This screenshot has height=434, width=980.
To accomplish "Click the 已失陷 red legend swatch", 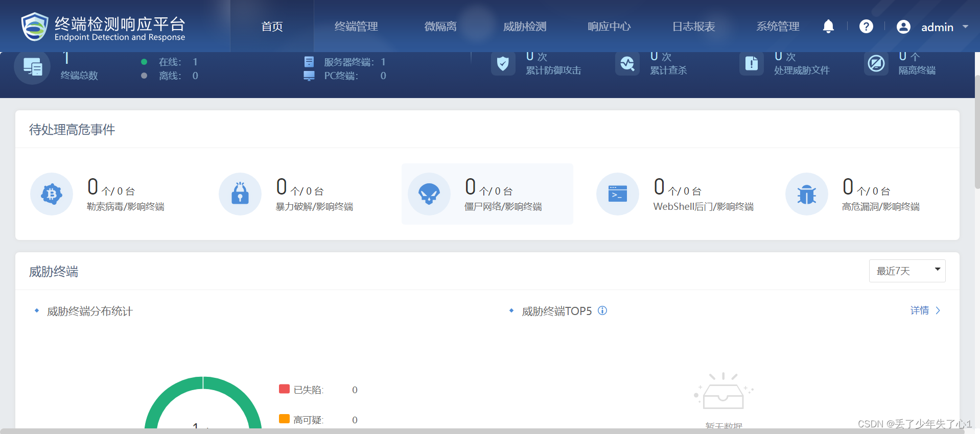I will click(284, 389).
